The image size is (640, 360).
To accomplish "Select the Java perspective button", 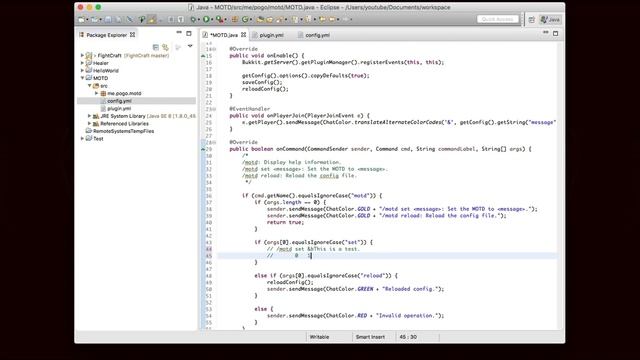I will tap(550, 19).
